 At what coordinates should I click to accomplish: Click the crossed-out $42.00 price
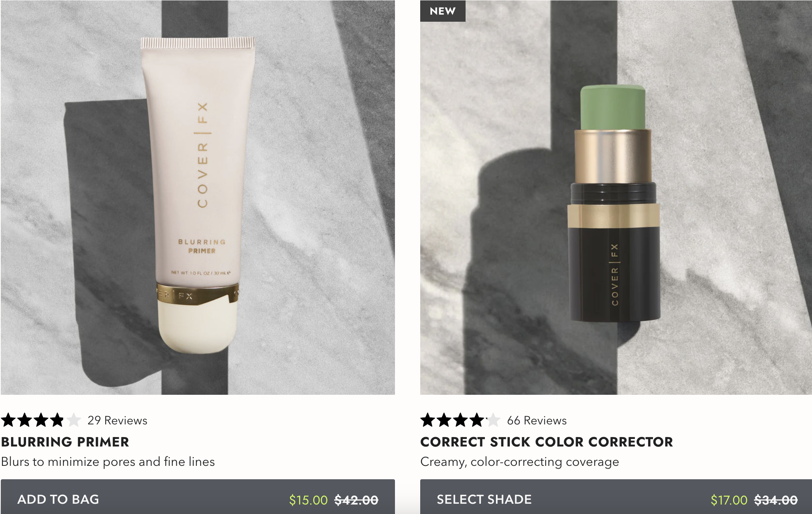coord(356,500)
